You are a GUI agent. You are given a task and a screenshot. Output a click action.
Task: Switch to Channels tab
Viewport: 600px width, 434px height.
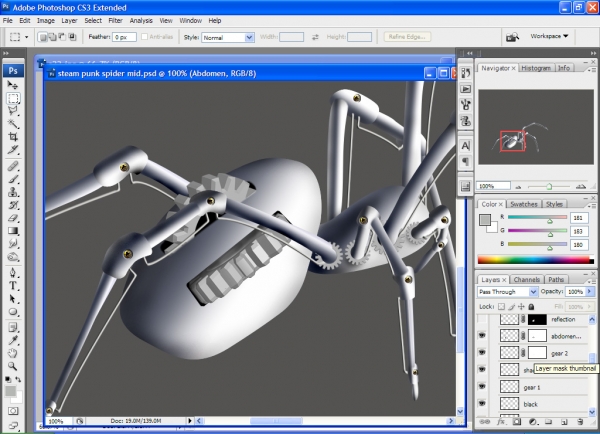tap(527, 279)
